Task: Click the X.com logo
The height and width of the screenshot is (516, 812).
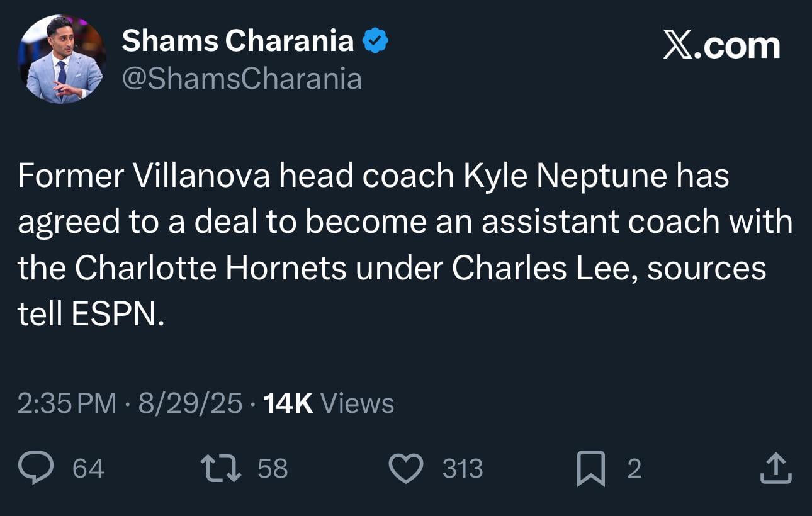Action: coord(721,44)
